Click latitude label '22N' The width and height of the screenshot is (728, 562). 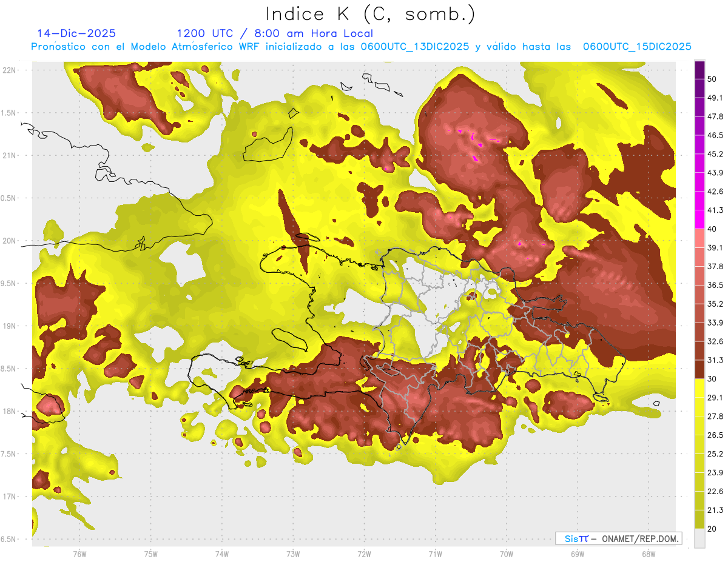(8, 70)
